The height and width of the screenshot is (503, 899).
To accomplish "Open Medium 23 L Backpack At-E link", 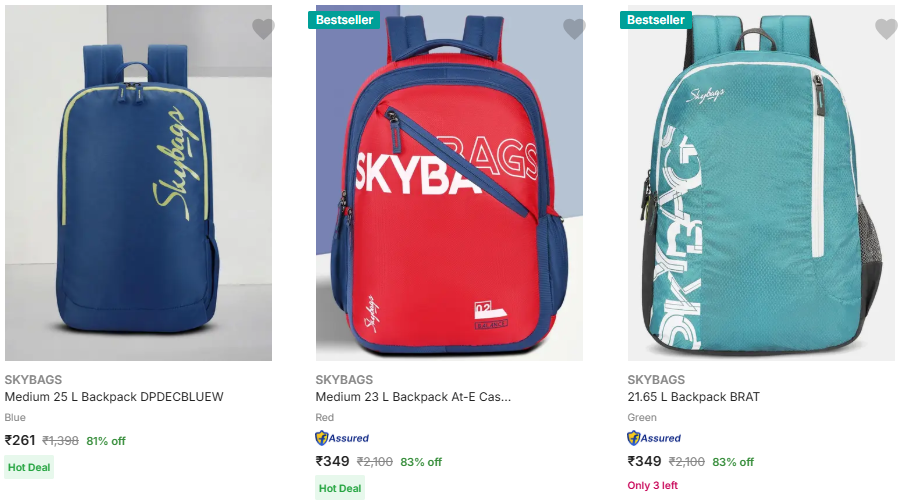I will [x=413, y=397].
